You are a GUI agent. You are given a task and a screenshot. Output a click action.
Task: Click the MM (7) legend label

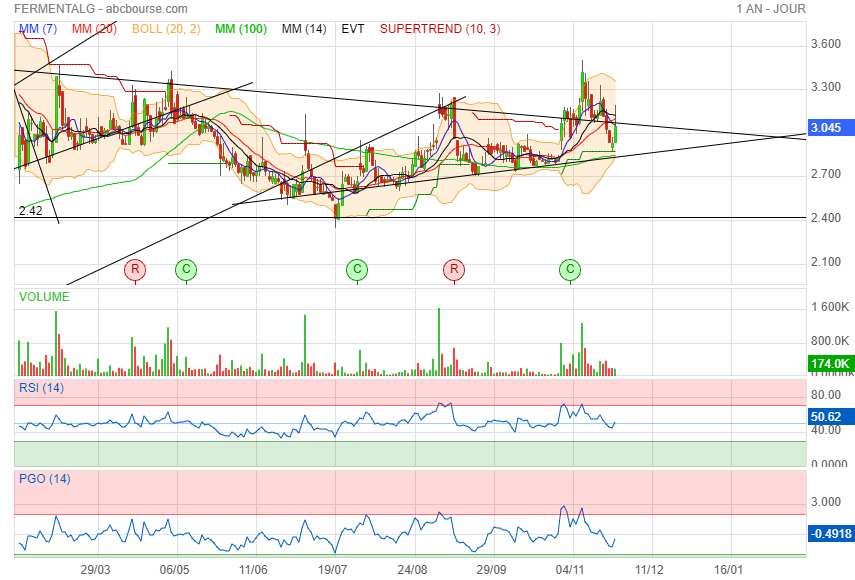coord(38,29)
